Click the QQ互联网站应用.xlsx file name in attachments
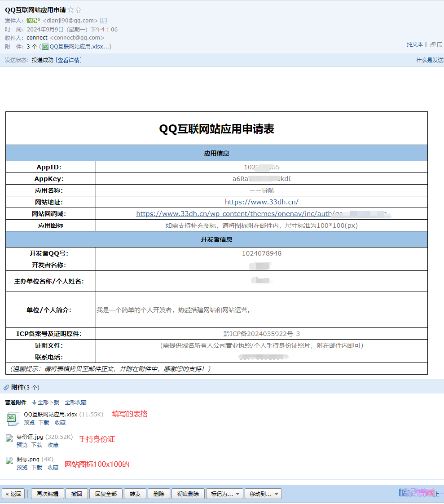444x504 pixels. click(50, 415)
